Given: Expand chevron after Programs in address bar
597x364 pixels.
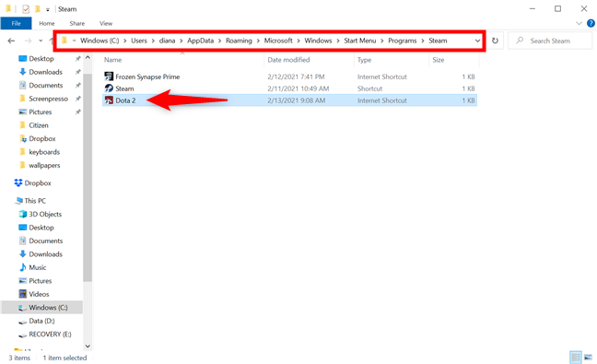Looking at the screenshot, I should [423, 41].
